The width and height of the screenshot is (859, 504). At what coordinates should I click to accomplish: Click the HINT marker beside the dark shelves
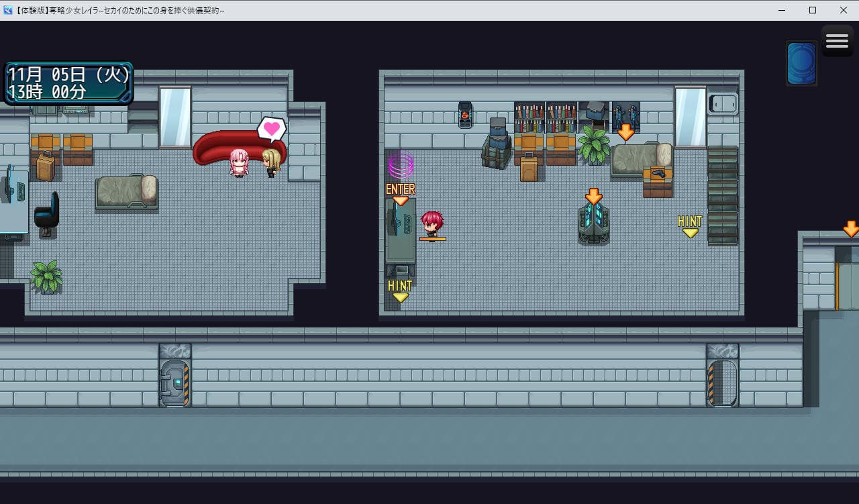690,226
